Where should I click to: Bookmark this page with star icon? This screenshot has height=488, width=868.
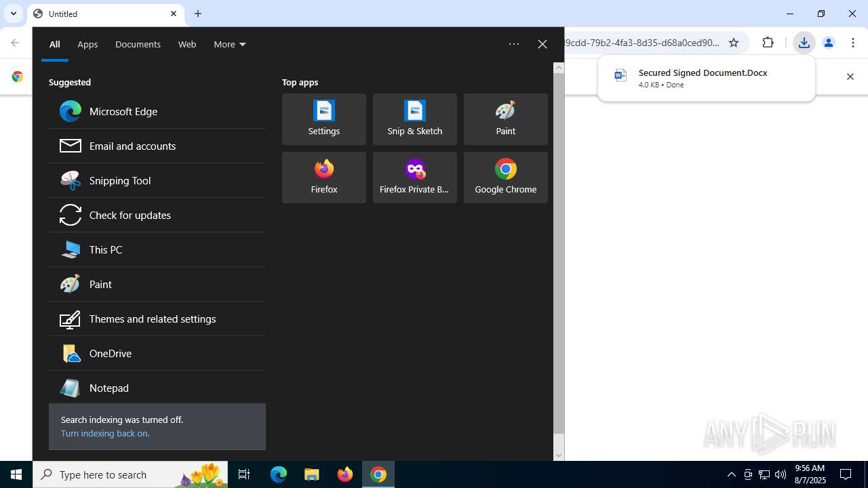coord(734,43)
